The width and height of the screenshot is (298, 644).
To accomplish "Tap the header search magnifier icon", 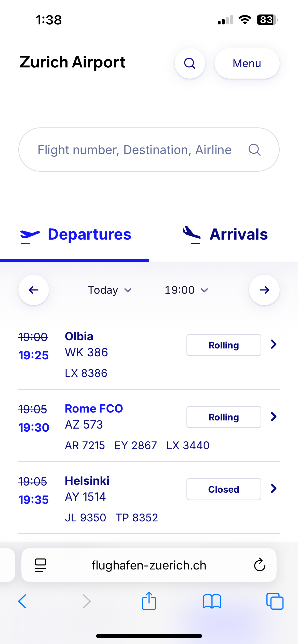I will [190, 63].
